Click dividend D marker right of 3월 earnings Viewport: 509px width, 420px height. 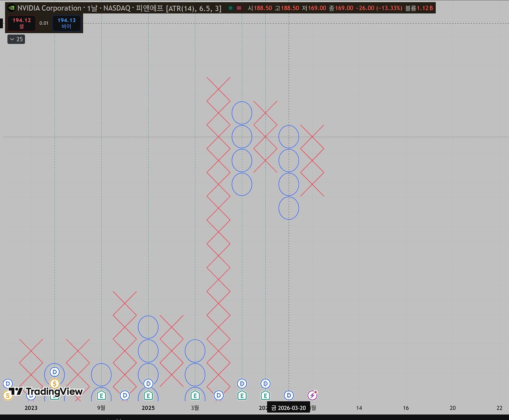(x=218, y=395)
